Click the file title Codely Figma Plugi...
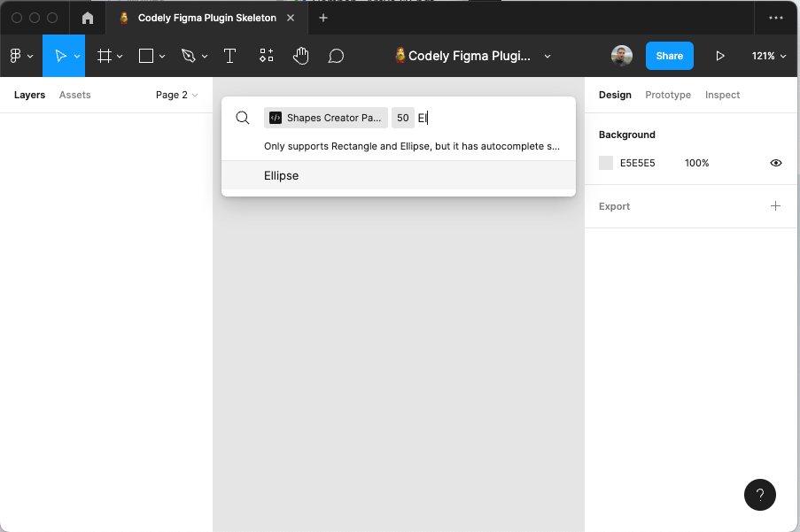Screen dimensions: 800x532 470,56
